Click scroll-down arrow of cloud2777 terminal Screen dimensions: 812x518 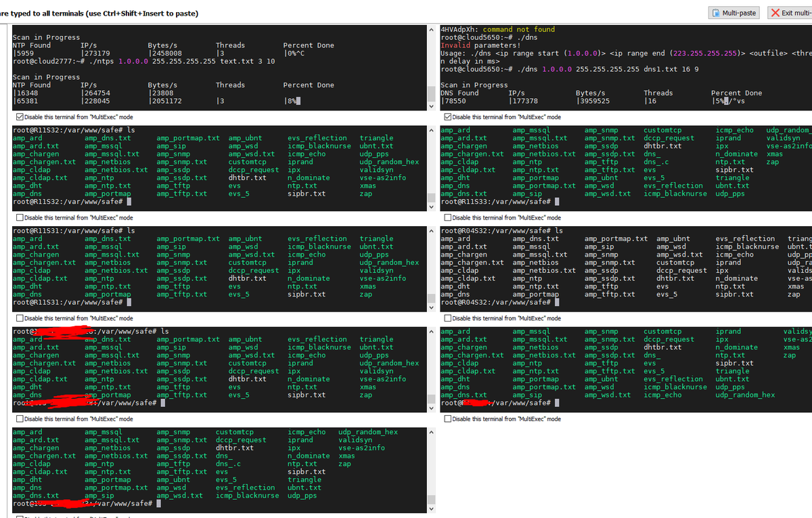coord(433,106)
